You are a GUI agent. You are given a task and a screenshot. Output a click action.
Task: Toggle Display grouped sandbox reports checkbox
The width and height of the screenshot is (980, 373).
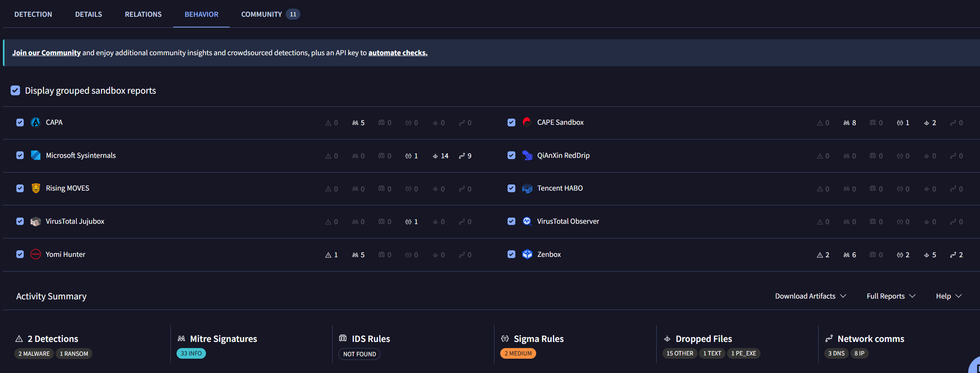pos(15,90)
